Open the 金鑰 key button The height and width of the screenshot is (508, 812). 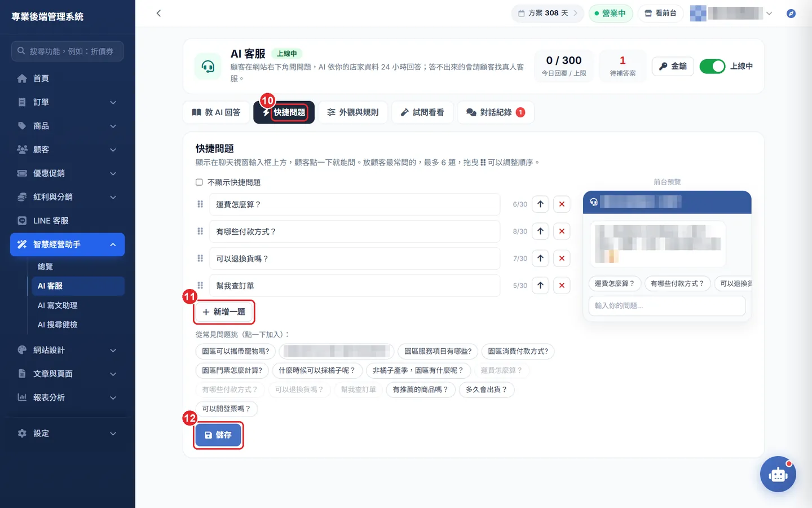coord(673,66)
